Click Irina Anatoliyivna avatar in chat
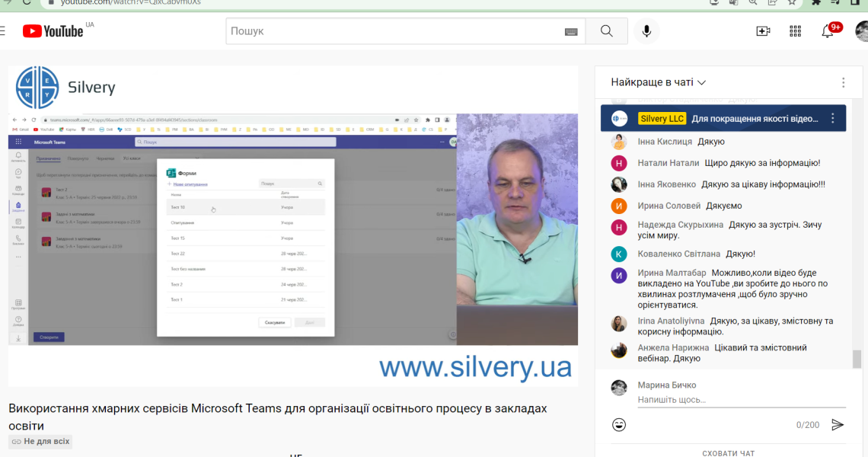The image size is (868, 457). pos(619,324)
